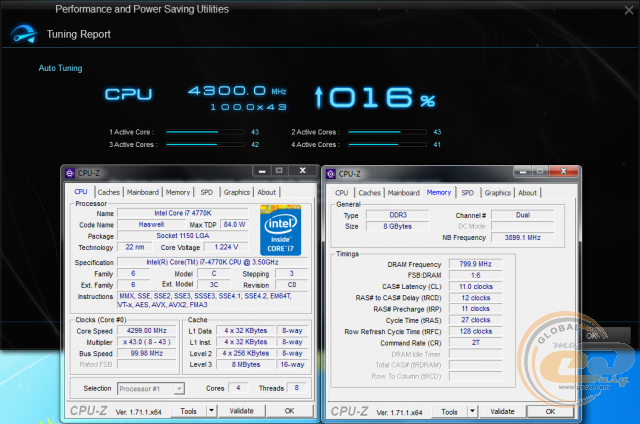
Task: Click the processor Name field Intel Core i7 4770K
Action: tap(183, 213)
